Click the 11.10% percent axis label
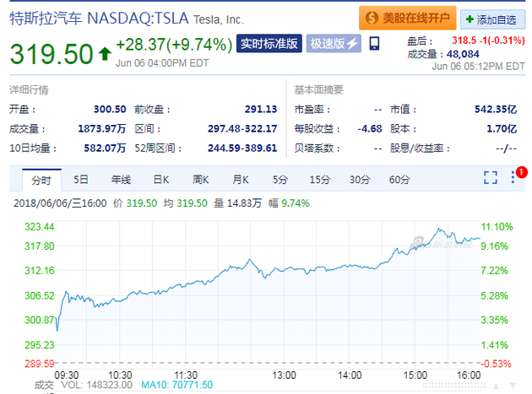This screenshot has height=394, width=532. 497,227
